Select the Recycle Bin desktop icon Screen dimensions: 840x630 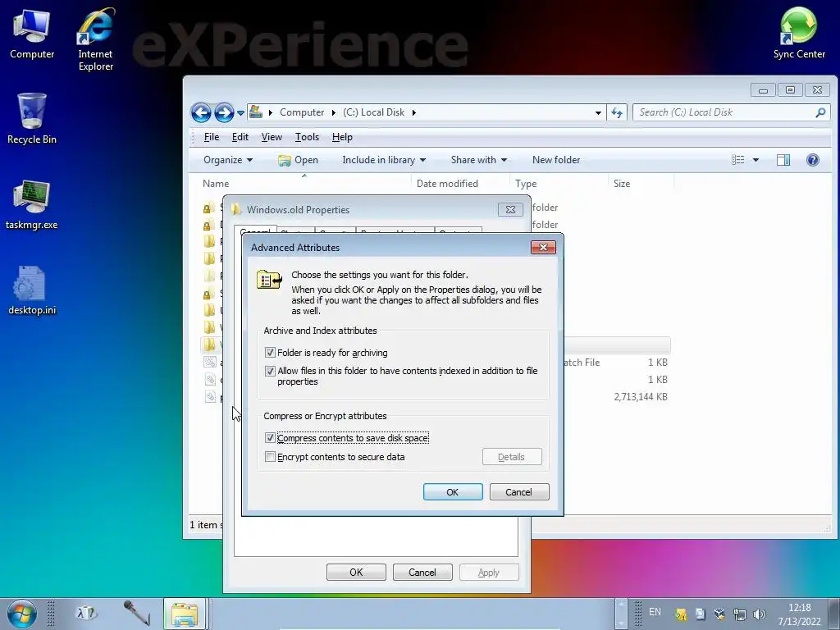pyautogui.click(x=32, y=118)
